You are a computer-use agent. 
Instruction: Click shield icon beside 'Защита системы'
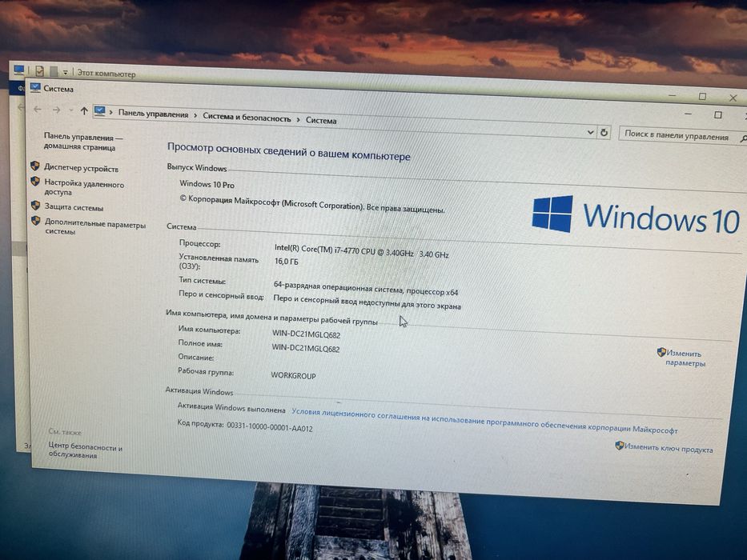(x=35, y=206)
